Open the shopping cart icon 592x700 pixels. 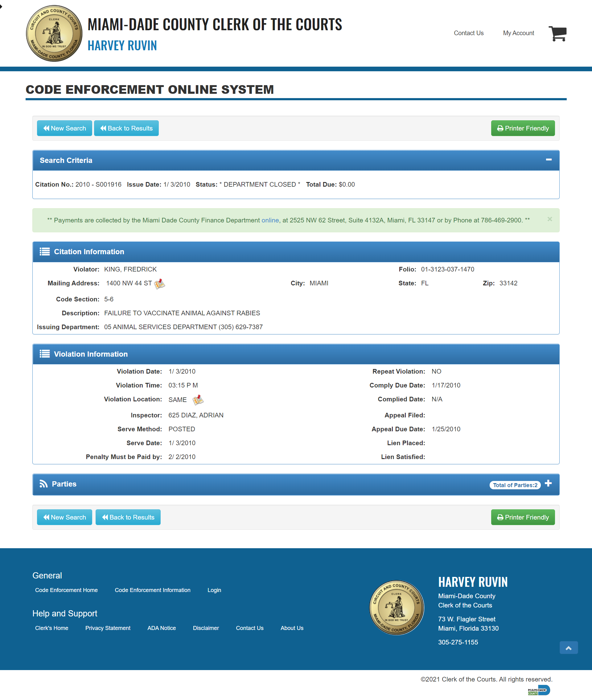(x=557, y=33)
